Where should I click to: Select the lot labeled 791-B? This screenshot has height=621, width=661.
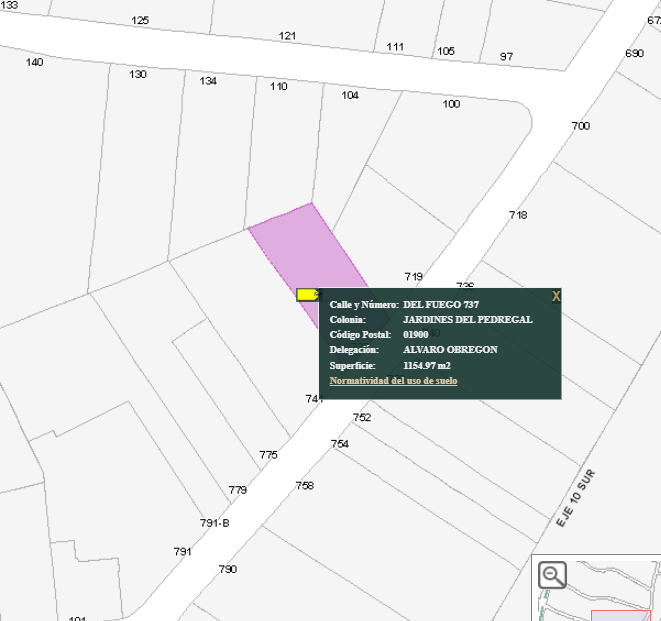pyautogui.click(x=215, y=523)
